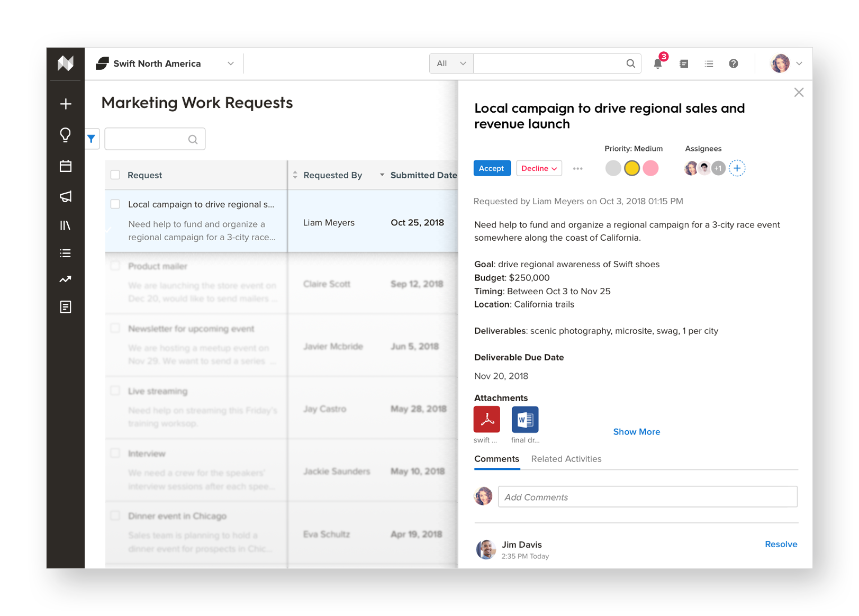
Task: Click the blue Accept button
Action: [x=492, y=168]
